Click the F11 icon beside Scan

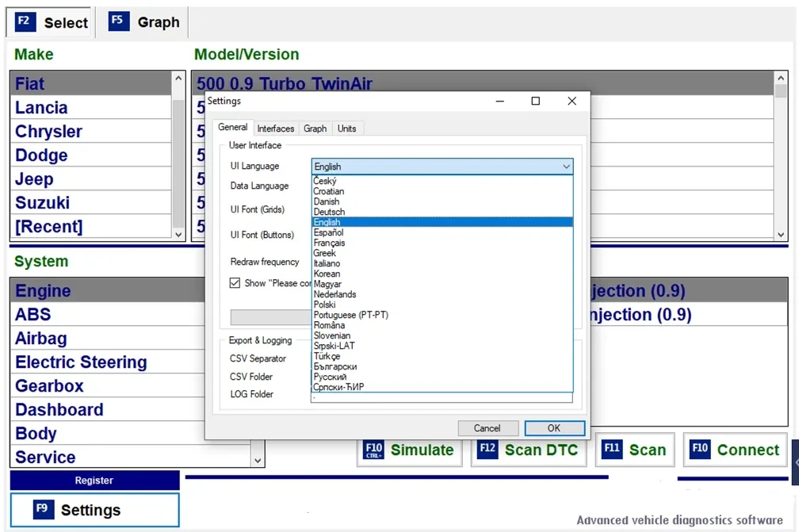click(612, 449)
